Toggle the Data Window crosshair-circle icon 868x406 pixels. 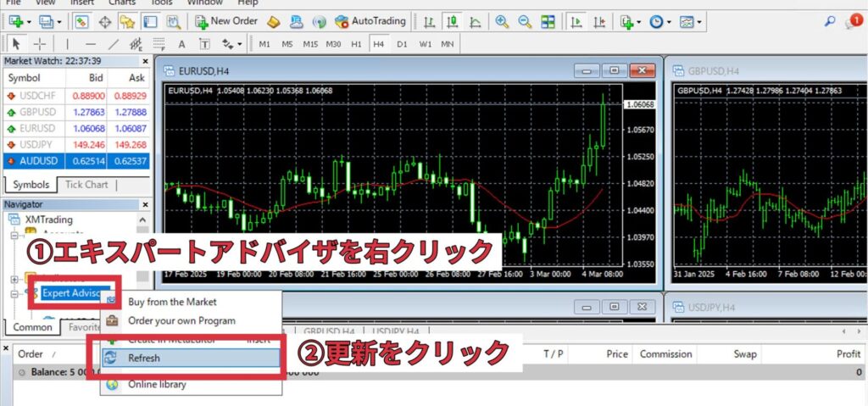(x=105, y=21)
